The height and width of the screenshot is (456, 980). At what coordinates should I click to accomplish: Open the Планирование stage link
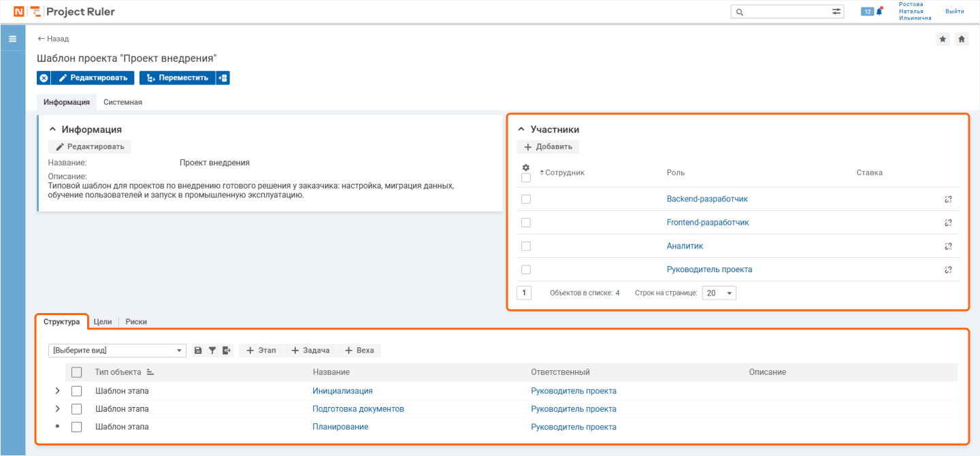click(340, 427)
